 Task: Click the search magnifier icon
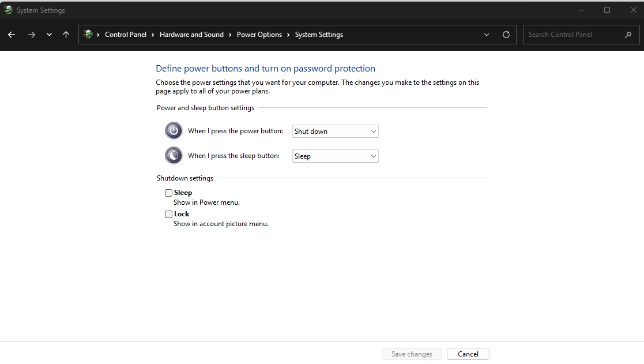628,35
